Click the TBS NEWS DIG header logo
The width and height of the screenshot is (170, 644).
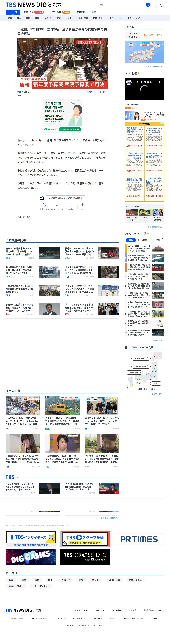pyautogui.click(x=33, y=5)
